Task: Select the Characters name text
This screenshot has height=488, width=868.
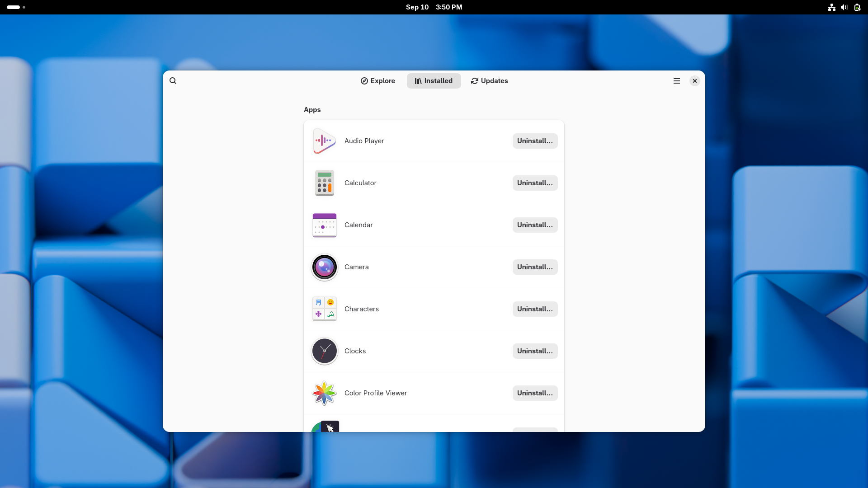Action: coord(362,309)
